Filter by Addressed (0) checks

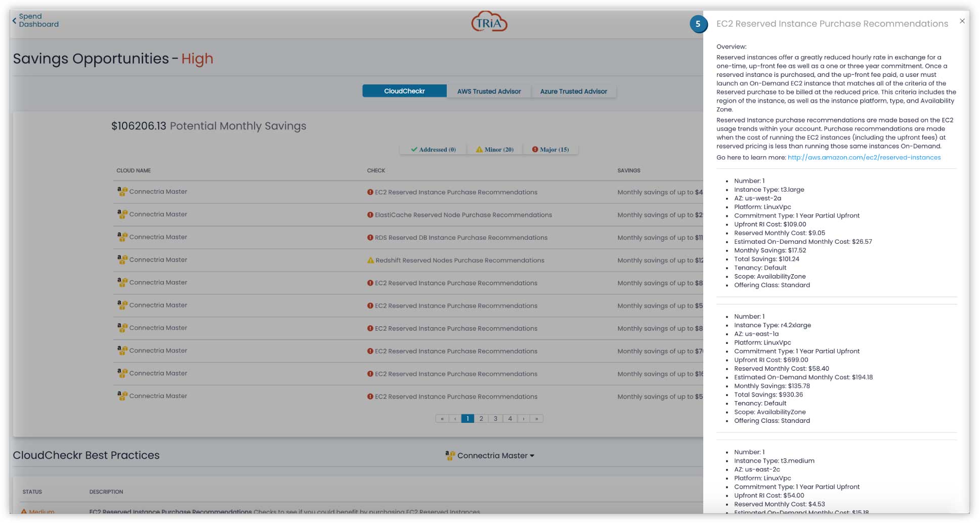click(x=433, y=150)
